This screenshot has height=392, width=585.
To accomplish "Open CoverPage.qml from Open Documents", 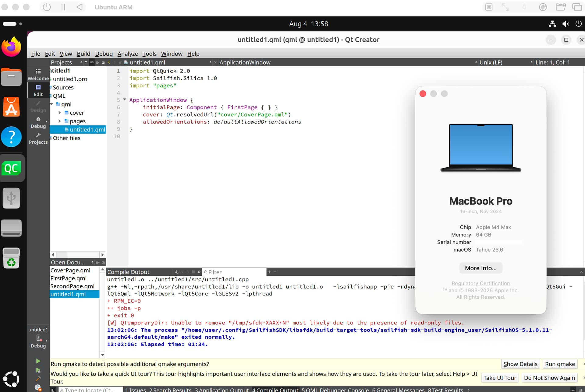I will (x=70, y=270).
